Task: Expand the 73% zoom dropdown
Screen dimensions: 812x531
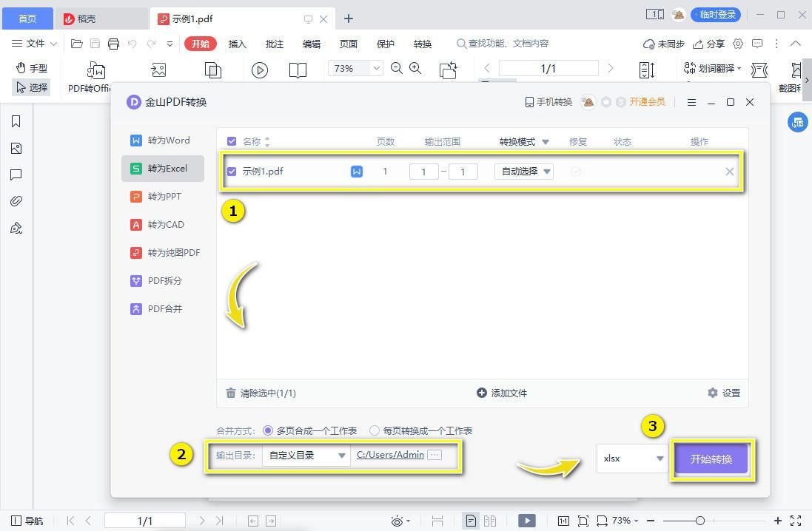Action: coord(377,68)
